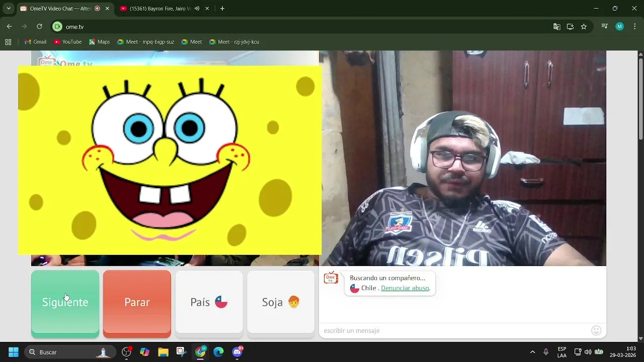Open the Chrome profile M avatar
Viewport: 644px width, 362px height.
coord(620,27)
